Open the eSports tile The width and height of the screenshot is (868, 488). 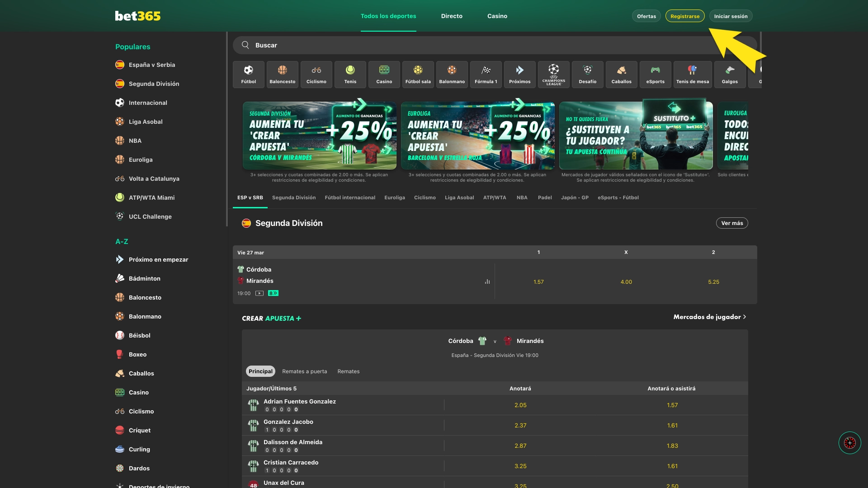(x=655, y=75)
